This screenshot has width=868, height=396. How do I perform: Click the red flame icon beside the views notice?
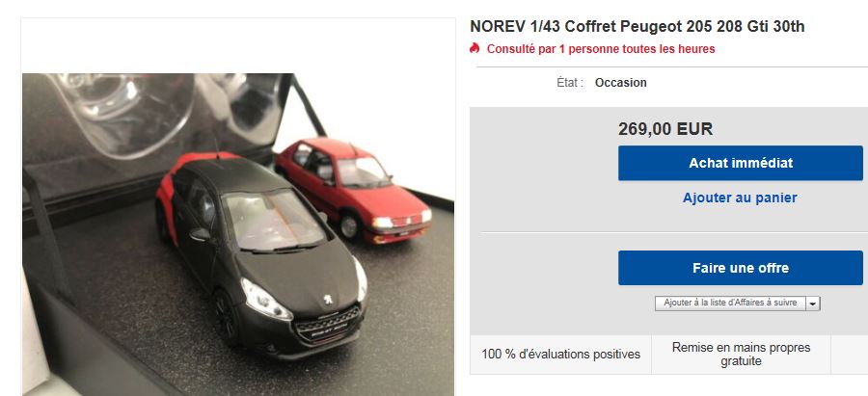coord(475,48)
